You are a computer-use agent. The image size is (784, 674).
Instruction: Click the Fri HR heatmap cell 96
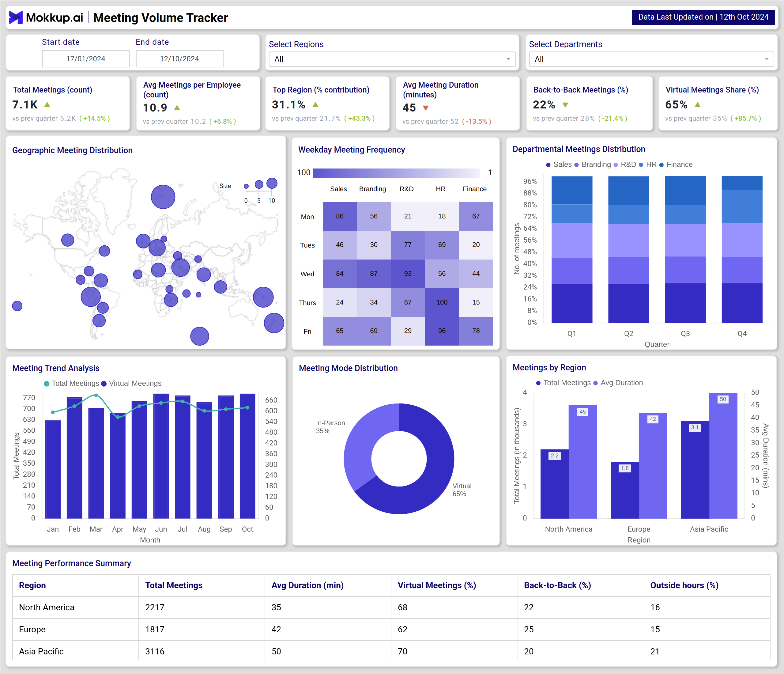pyautogui.click(x=442, y=331)
